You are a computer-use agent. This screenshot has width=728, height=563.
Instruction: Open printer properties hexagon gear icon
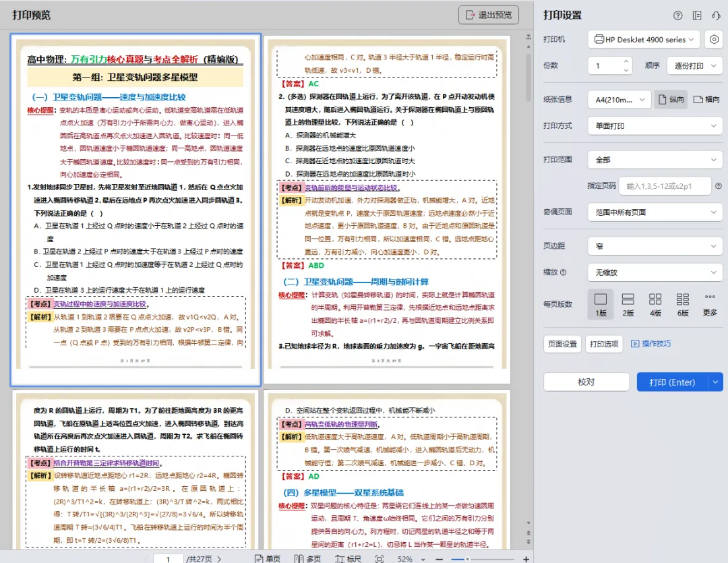tap(714, 40)
